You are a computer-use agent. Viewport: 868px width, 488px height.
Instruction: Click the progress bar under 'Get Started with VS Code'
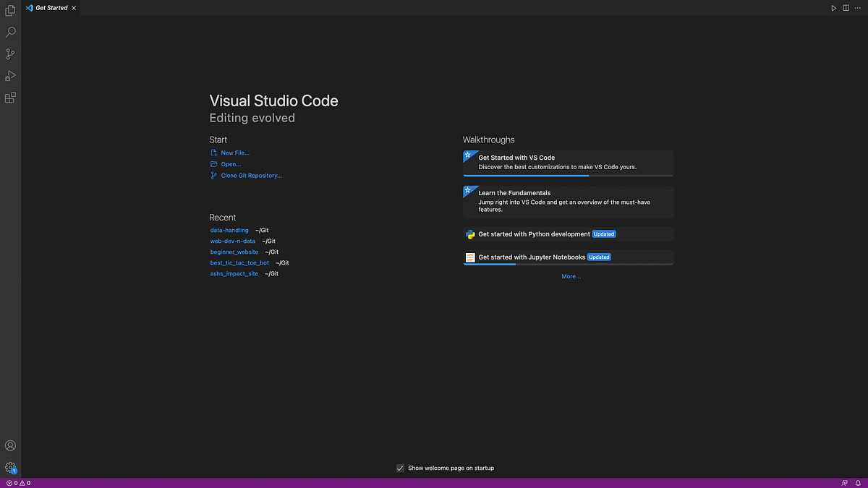568,174
